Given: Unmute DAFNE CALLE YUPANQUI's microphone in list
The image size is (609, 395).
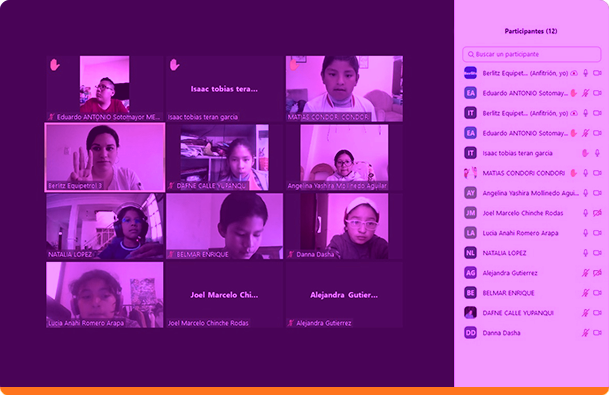Looking at the screenshot, I should 585,313.
